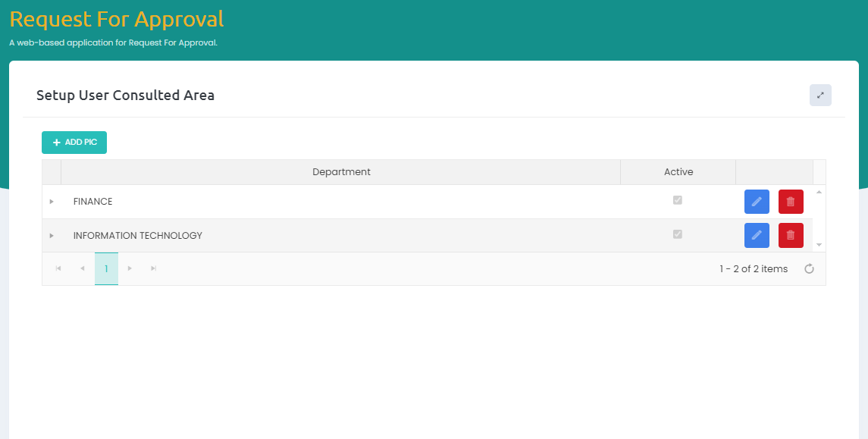This screenshot has width=868, height=439.
Task: Expand the FINANCE row details
Action: point(52,202)
